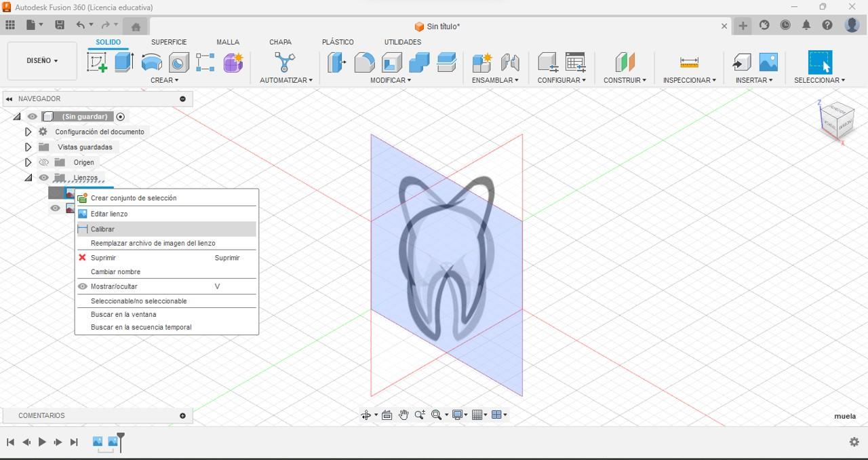The image size is (868, 460).
Task: Open the Job Status clock icon
Action: click(x=785, y=25)
